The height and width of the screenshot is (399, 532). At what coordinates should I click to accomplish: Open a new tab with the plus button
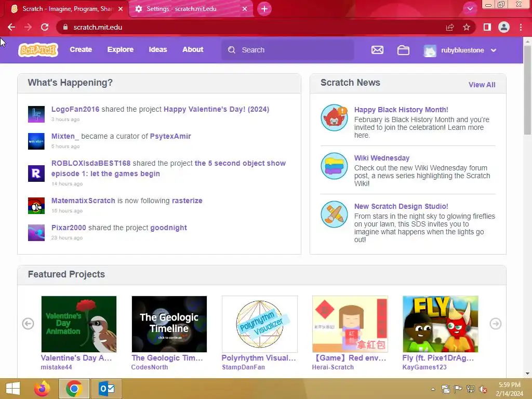click(x=264, y=9)
